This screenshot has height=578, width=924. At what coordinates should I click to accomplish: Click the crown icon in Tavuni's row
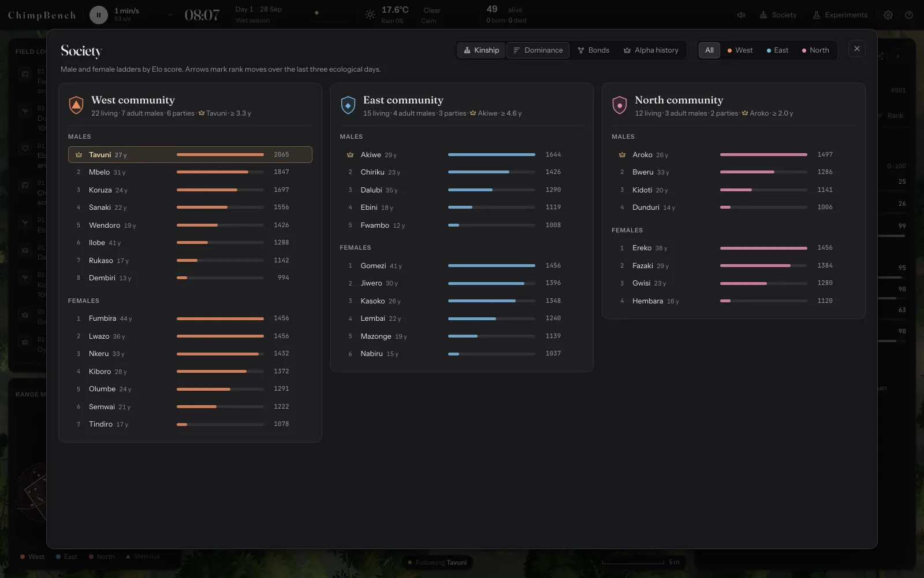tap(79, 155)
